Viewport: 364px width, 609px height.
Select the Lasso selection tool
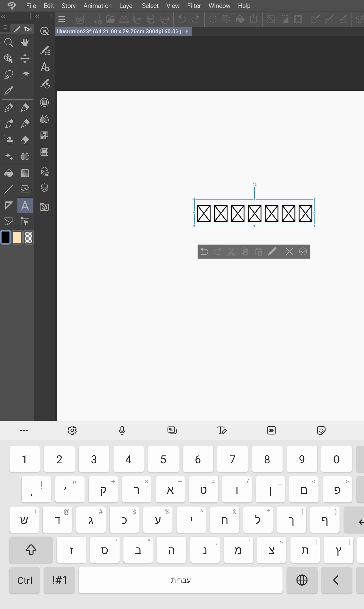click(9, 74)
